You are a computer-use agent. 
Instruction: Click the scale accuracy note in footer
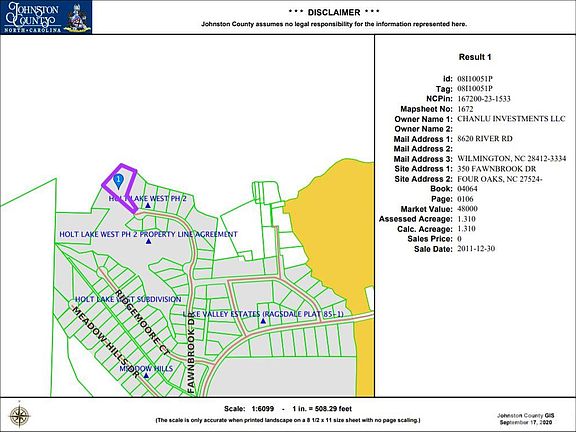[x=288, y=420]
